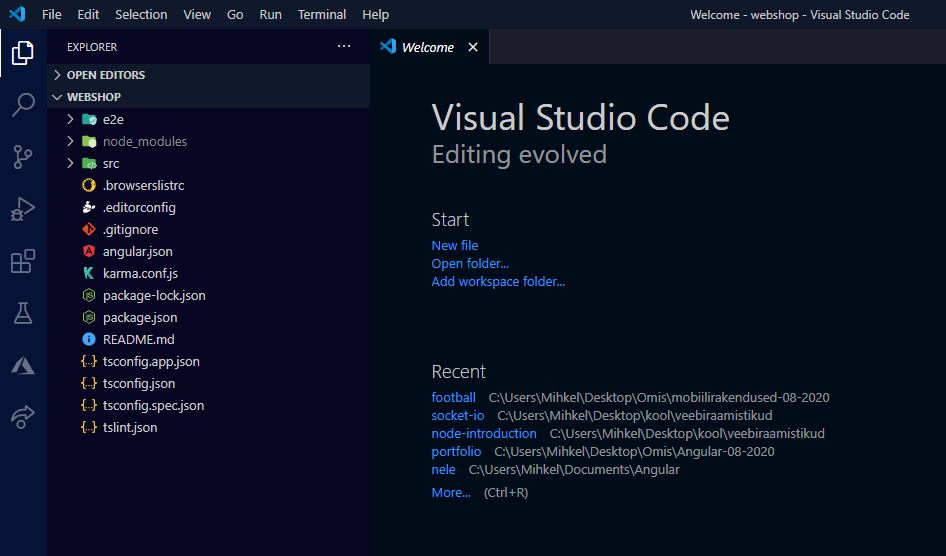Open the File menu
946x556 pixels.
tap(52, 14)
